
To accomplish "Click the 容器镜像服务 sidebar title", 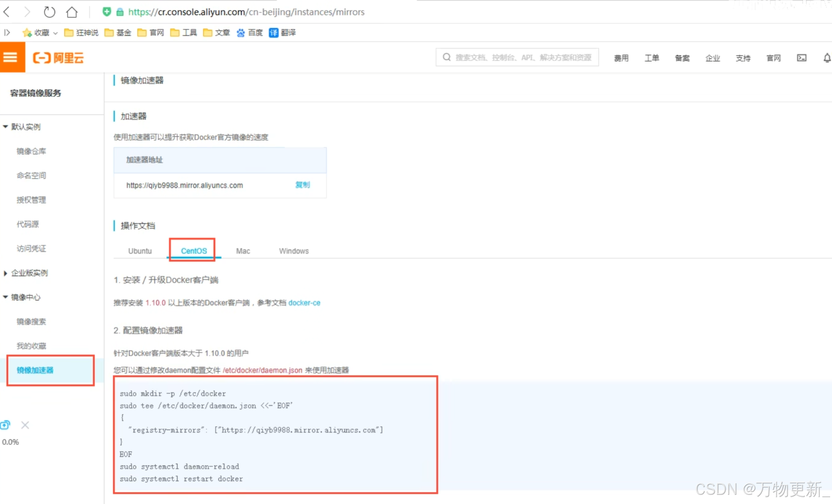I will point(35,93).
